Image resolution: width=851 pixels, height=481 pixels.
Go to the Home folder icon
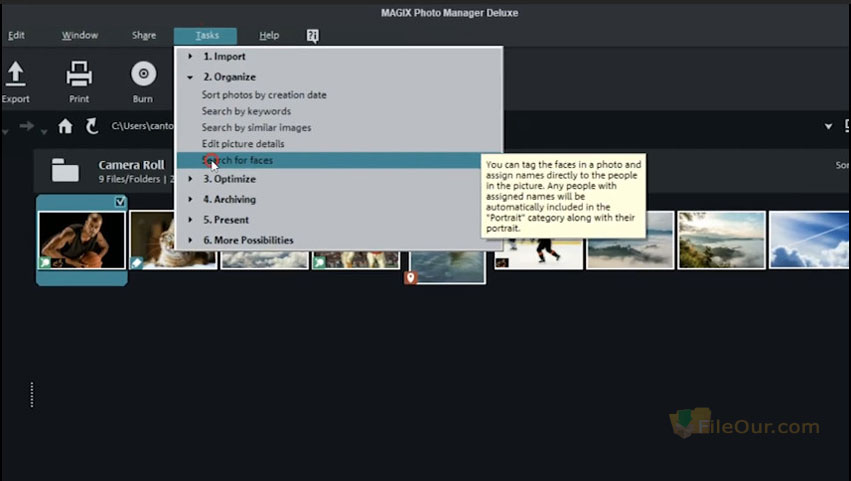(65, 126)
